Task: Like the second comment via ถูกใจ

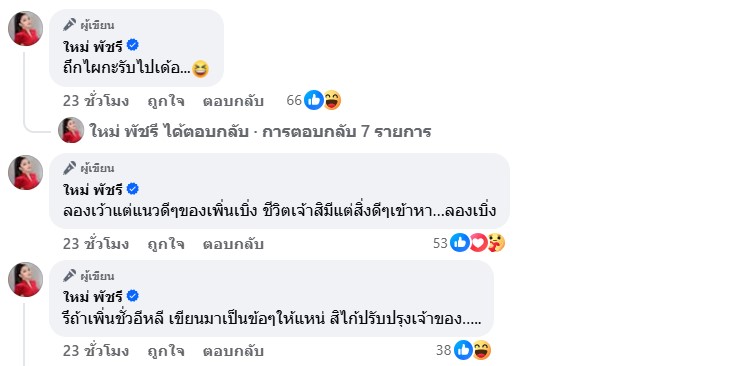Action: click(166, 244)
